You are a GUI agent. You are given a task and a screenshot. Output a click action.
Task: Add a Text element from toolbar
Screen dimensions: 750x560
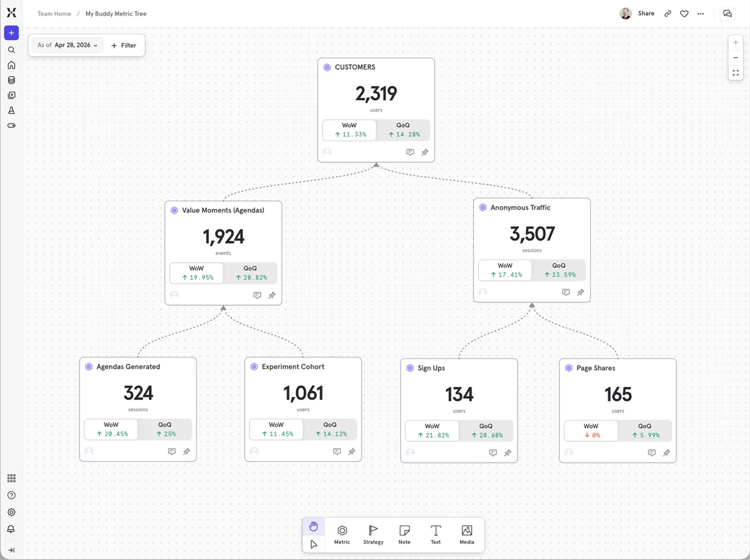435,535
